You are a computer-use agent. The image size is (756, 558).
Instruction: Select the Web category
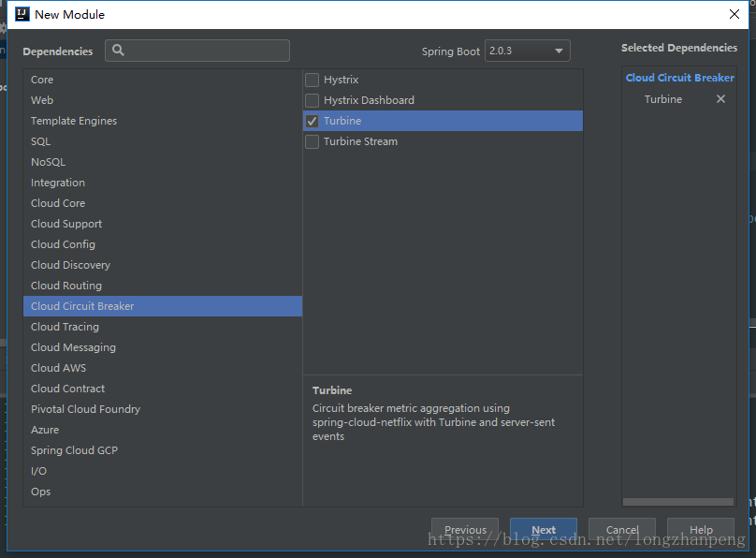tap(163, 100)
